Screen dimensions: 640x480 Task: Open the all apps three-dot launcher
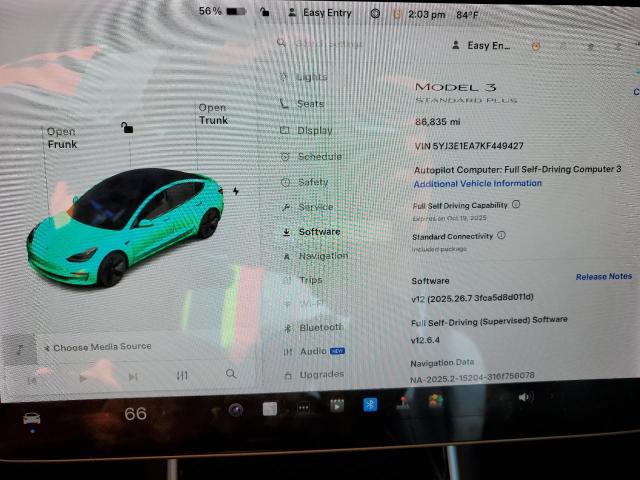[303, 407]
